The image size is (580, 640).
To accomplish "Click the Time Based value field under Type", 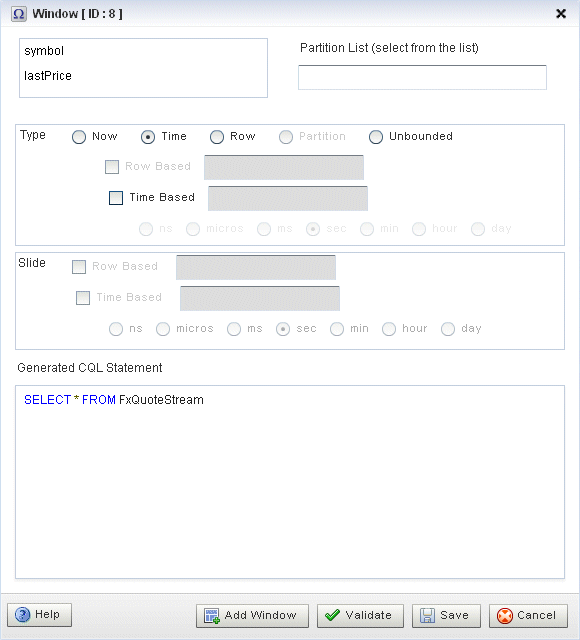I will click(x=288, y=198).
